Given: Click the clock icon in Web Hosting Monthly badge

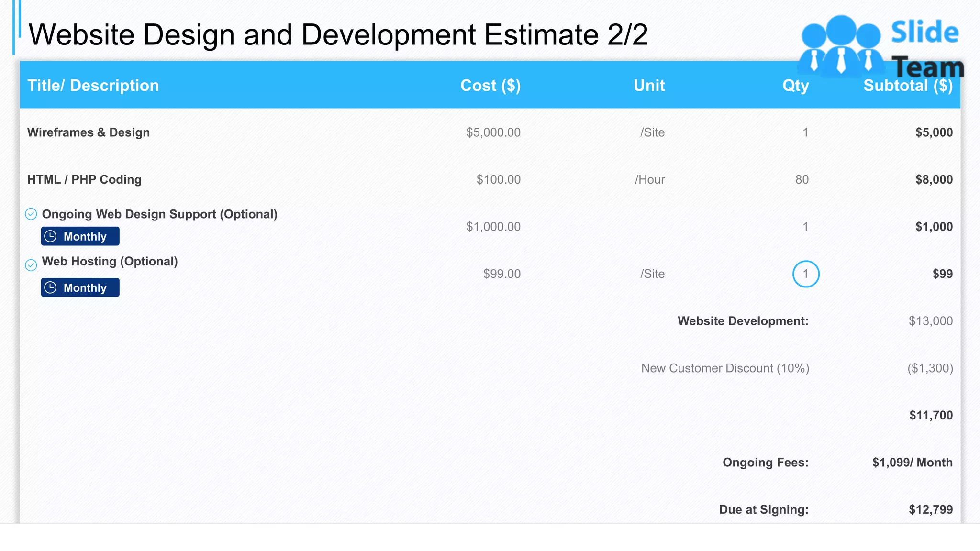Looking at the screenshot, I should (x=50, y=287).
